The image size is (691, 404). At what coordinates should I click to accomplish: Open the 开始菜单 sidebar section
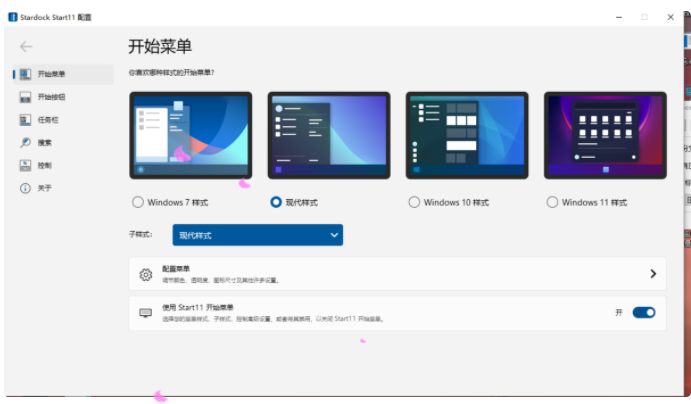click(x=63, y=74)
